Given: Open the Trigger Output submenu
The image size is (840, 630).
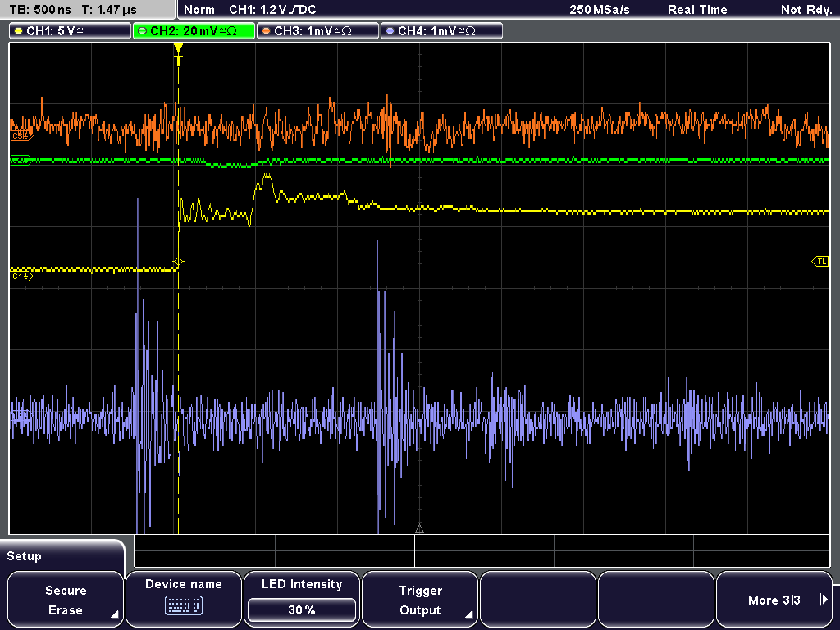Looking at the screenshot, I should 420,600.
